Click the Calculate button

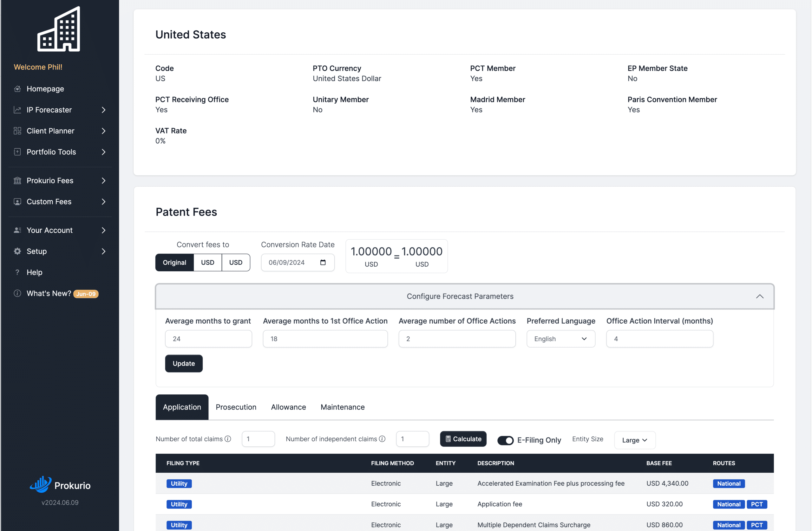(463, 439)
